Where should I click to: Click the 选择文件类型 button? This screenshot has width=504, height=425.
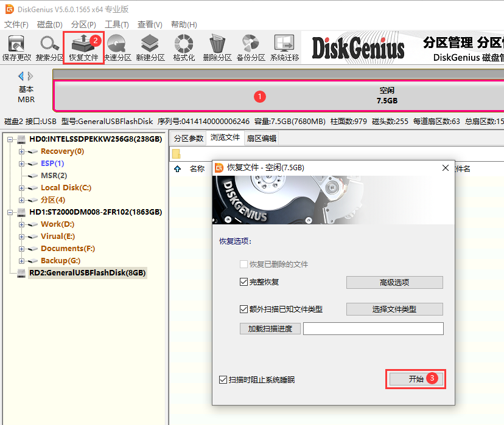394,309
